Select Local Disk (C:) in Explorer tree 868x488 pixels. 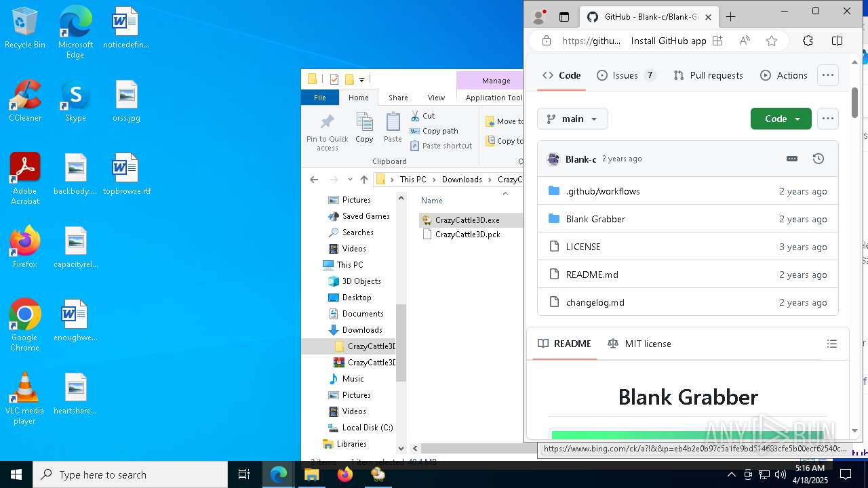click(367, 428)
